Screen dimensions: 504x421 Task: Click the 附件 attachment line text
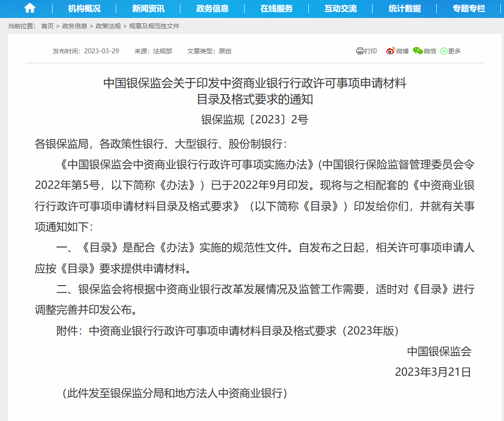228,331
